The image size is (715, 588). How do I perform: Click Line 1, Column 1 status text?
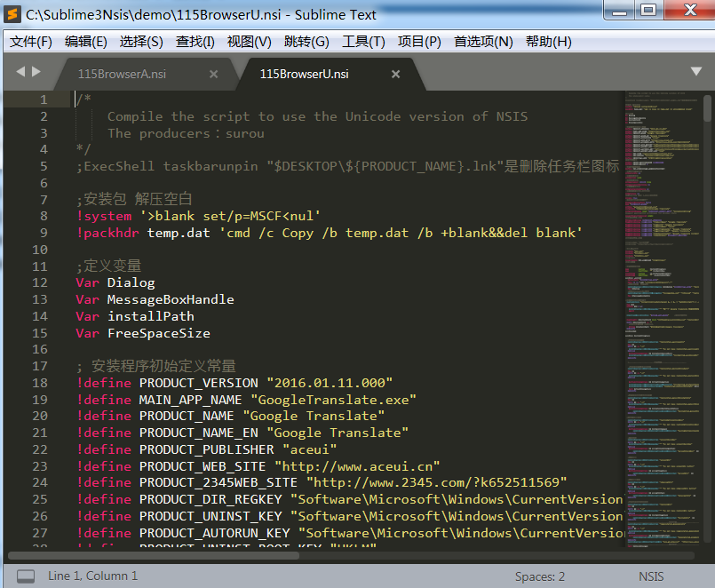[x=92, y=576]
